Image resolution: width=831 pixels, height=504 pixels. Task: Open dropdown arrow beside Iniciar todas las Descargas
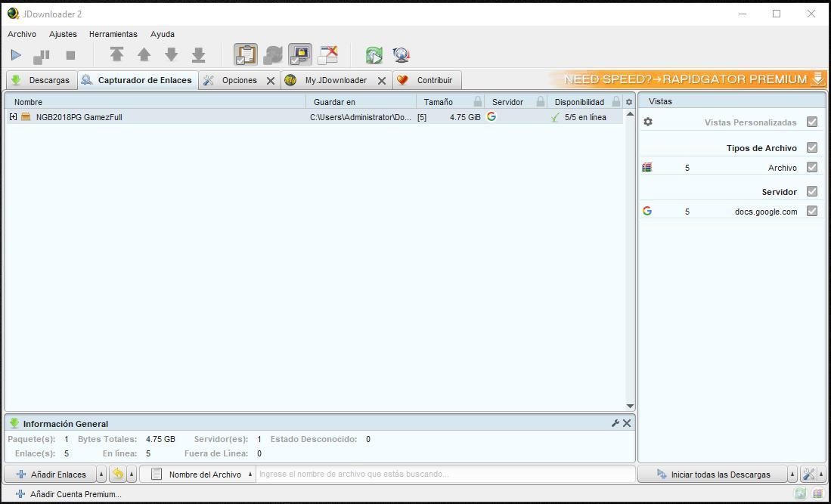(x=793, y=474)
